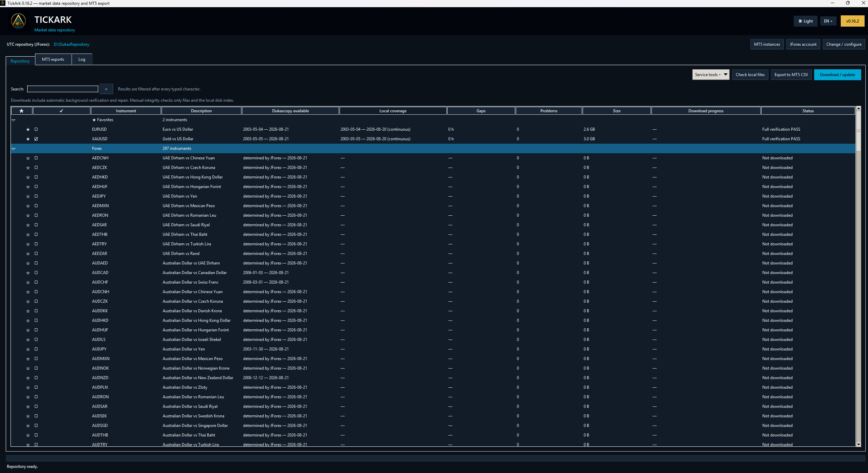Viewport: 868px width, 473px height.
Task: Star the AUDCAD instrument as favorite
Action: (x=28, y=273)
